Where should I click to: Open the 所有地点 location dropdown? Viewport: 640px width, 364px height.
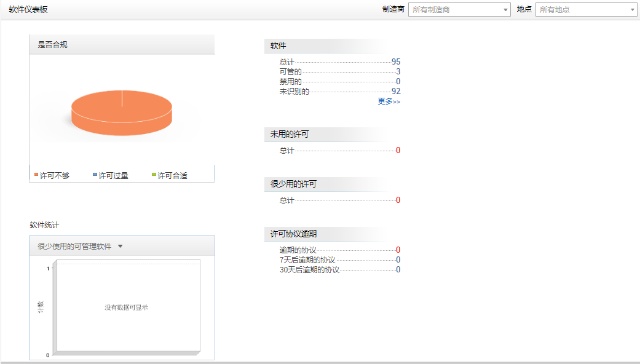tap(587, 10)
